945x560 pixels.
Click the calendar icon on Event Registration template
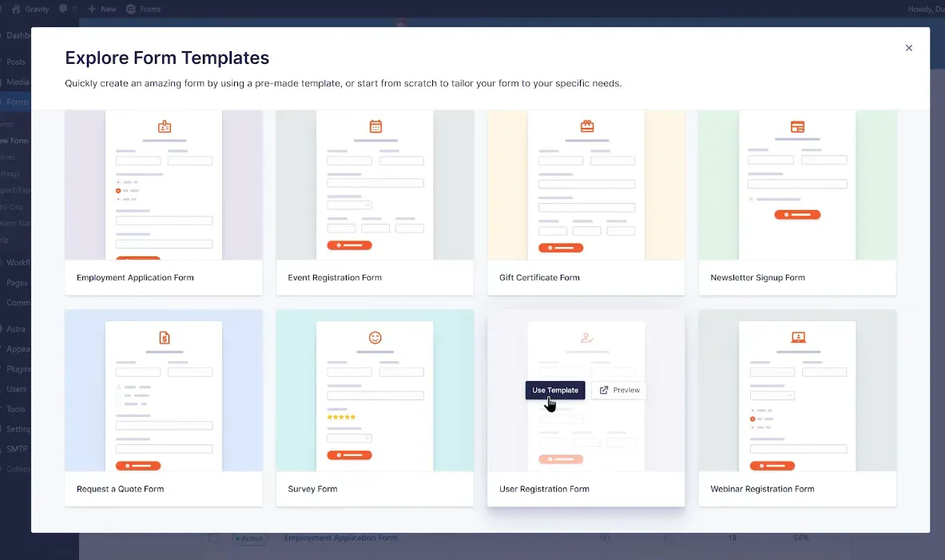click(375, 126)
